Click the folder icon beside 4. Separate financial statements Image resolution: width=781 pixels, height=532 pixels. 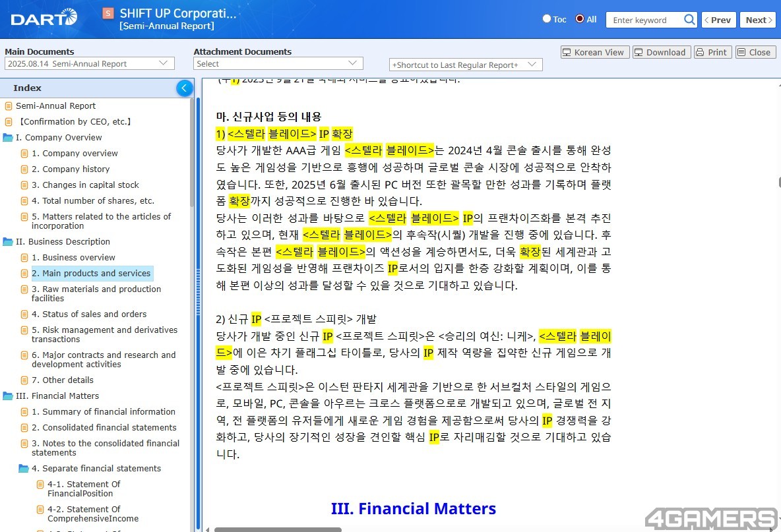24,468
